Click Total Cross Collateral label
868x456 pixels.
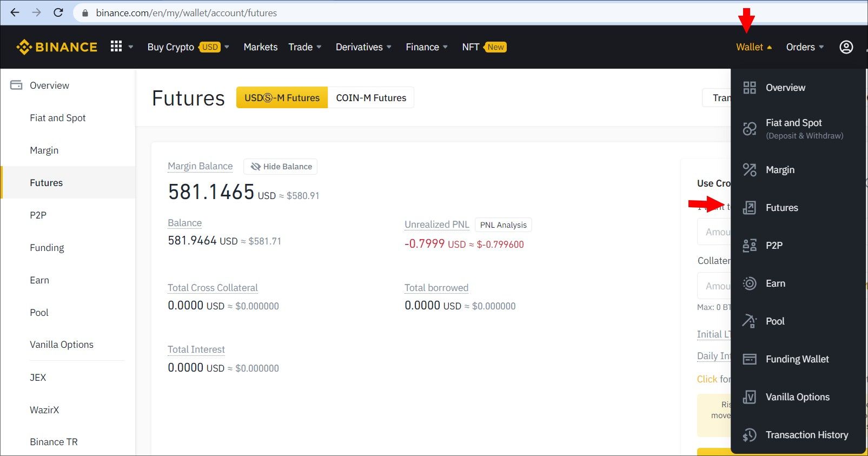click(213, 288)
